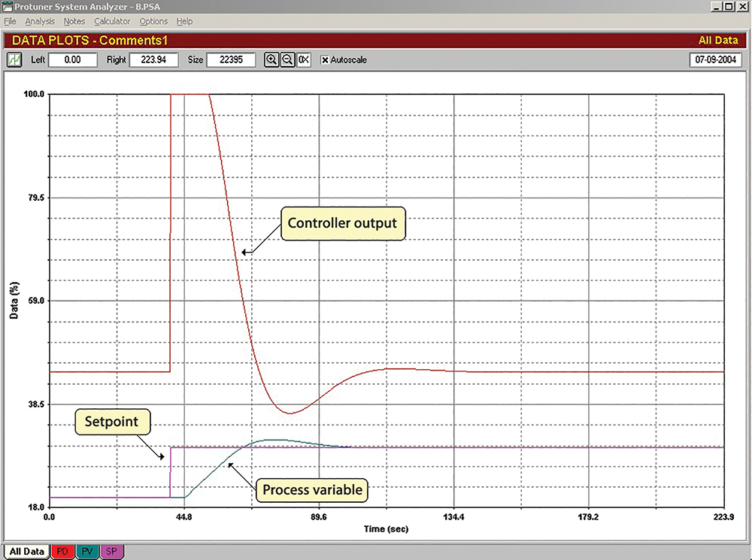Open the Calculator menu
The width and height of the screenshot is (752, 560).
tap(112, 21)
